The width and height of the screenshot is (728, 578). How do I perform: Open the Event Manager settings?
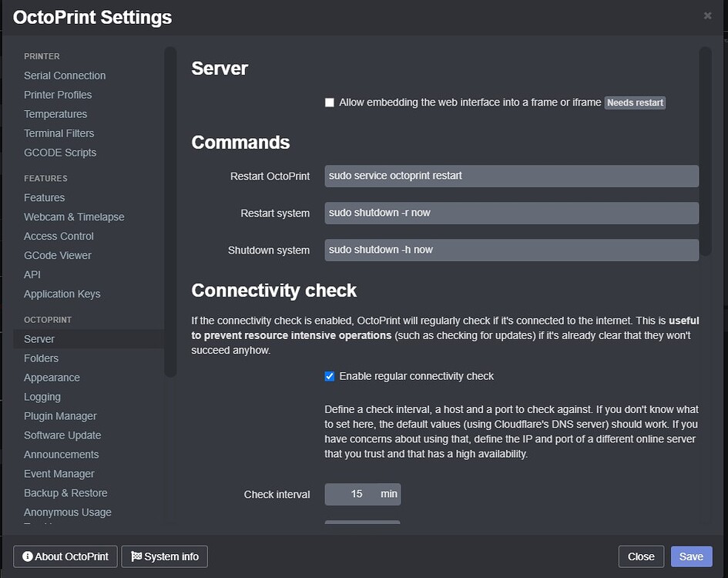coord(58,473)
